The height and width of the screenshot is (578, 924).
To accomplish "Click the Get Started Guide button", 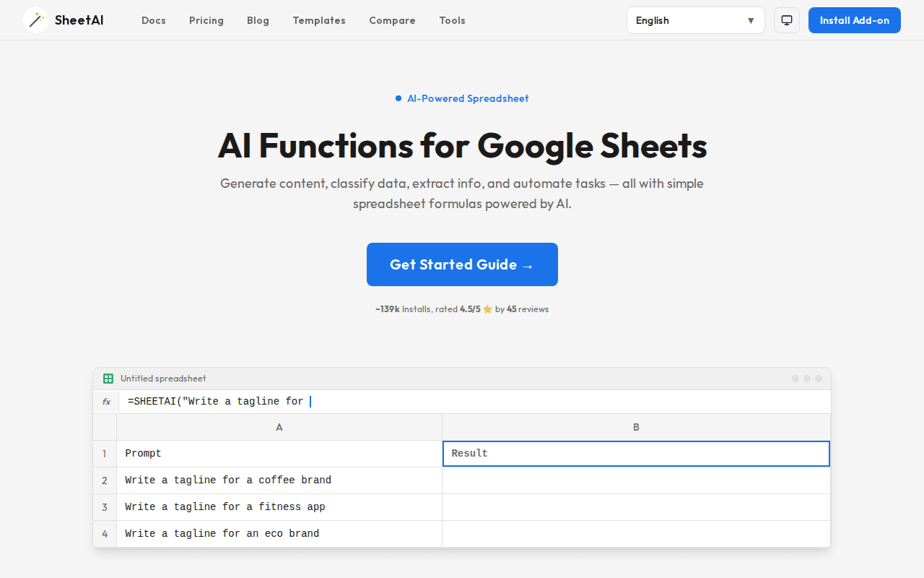I will (x=462, y=264).
